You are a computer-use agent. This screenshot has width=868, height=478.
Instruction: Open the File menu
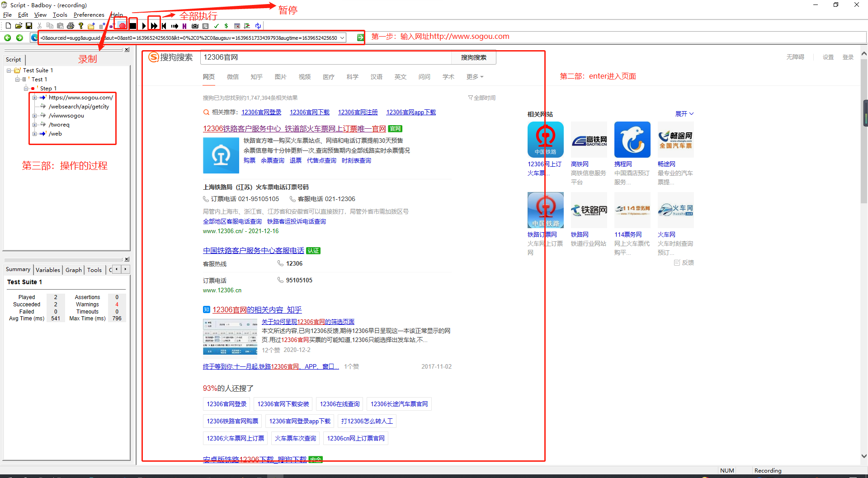[x=7, y=15]
